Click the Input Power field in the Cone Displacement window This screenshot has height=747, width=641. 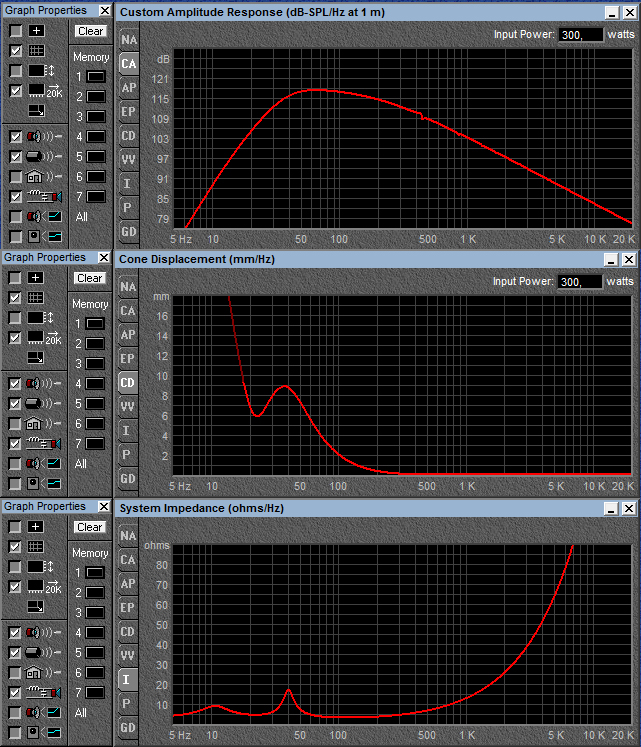(x=580, y=282)
